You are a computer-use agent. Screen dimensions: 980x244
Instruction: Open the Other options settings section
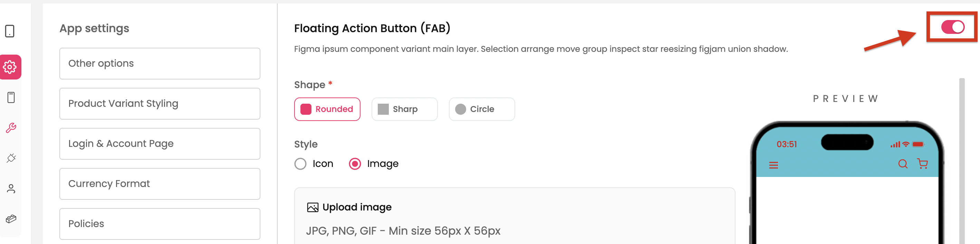160,64
